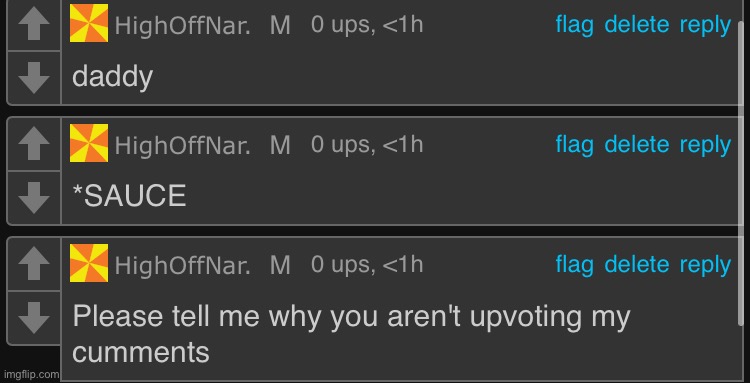Screen dimensions: 750x383
Task: Delete the "Please tell me why" comment
Action: click(637, 265)
